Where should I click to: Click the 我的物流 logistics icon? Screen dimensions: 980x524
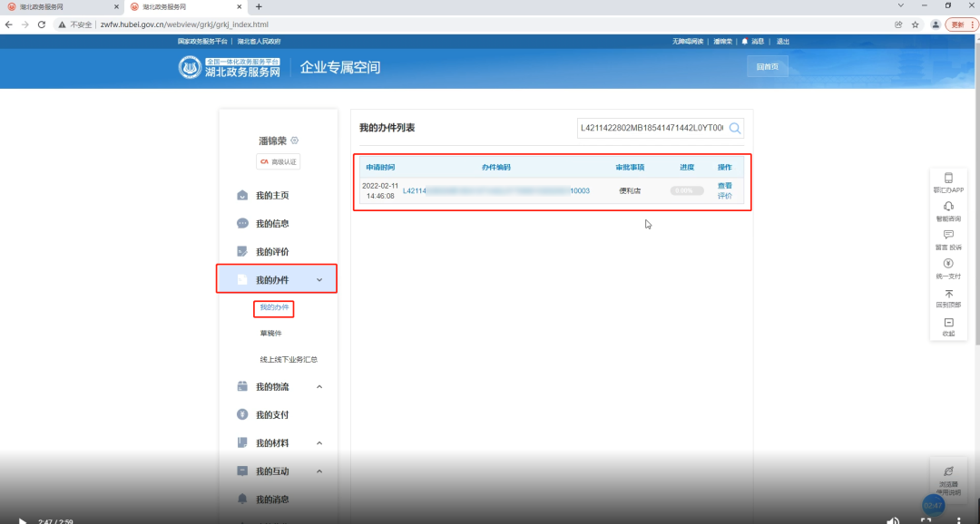coord(242,386)
